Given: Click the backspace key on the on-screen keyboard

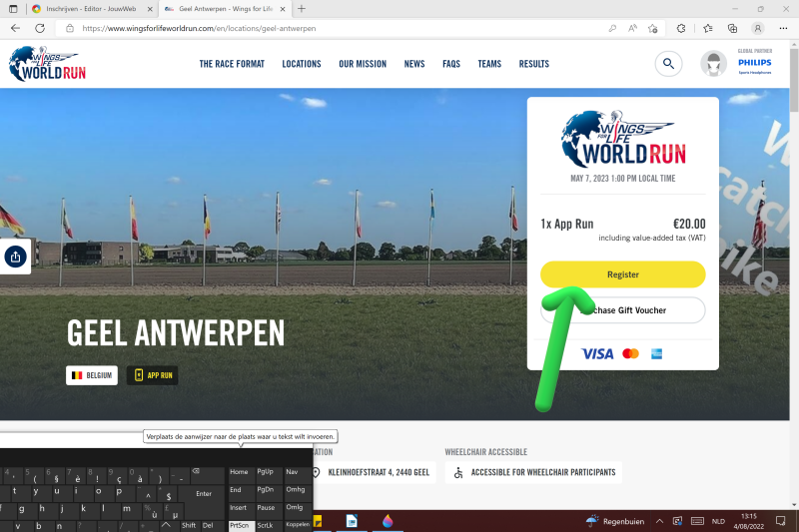Looking at the screenshot, I should pyautogui.click(x=207, y=475).
